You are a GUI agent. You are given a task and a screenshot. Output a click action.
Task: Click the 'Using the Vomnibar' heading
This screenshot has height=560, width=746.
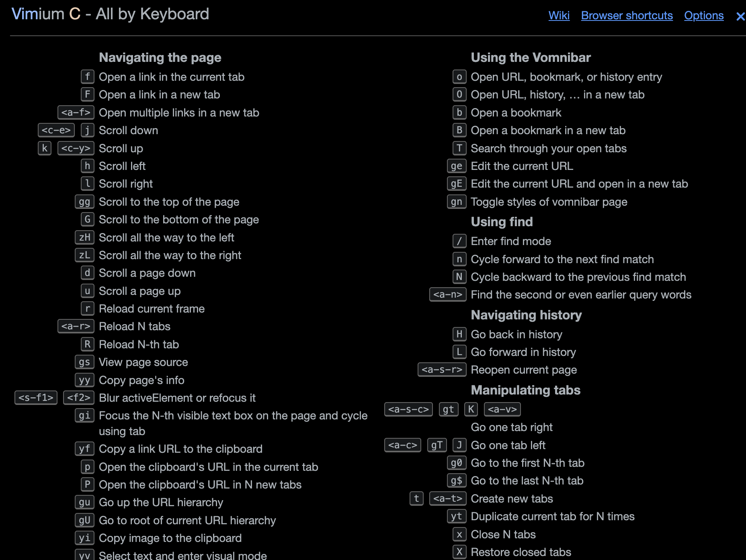tap(531, 57)
